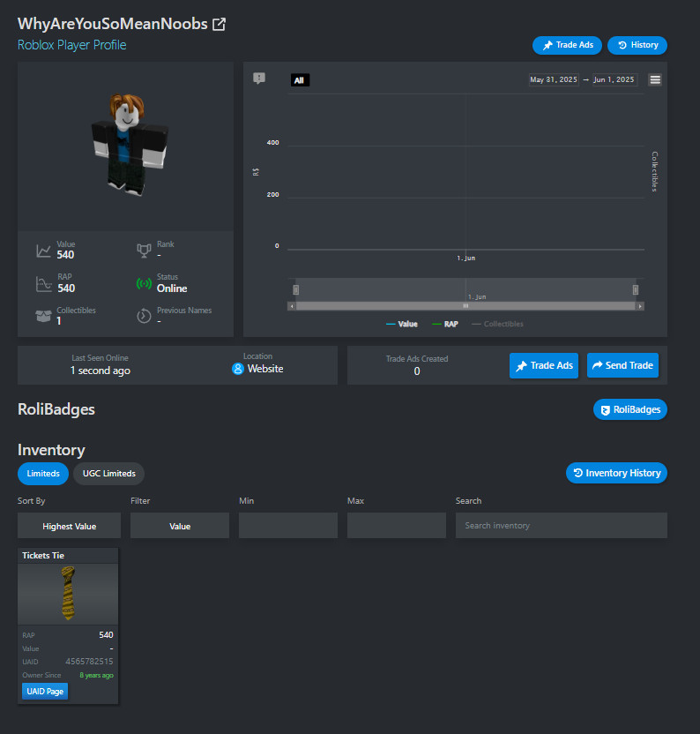The width and height of the screenshot is (700, 734).
Task: Click the right navigator handle in chart
Action: (636, 289)
